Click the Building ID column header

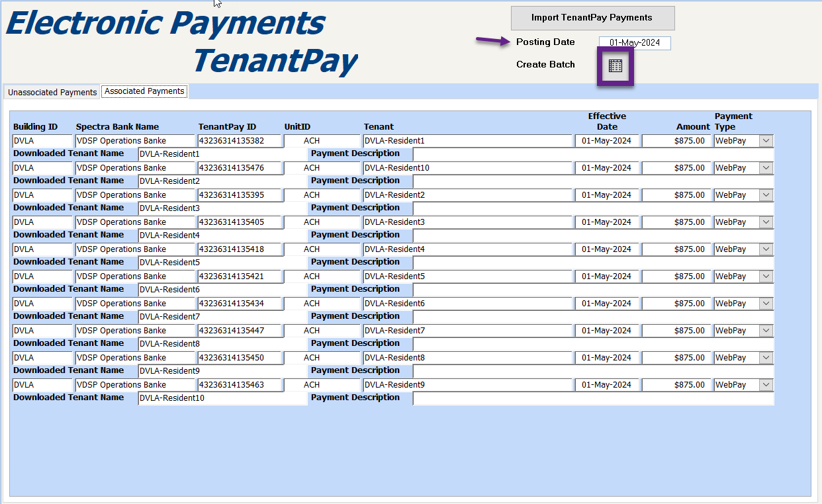(x=35, y=127)
